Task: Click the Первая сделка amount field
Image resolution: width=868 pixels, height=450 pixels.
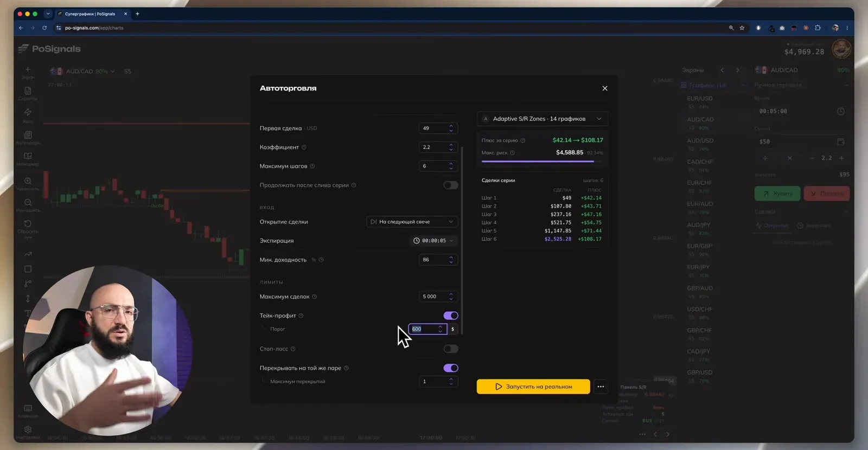Action: [438, 128]
